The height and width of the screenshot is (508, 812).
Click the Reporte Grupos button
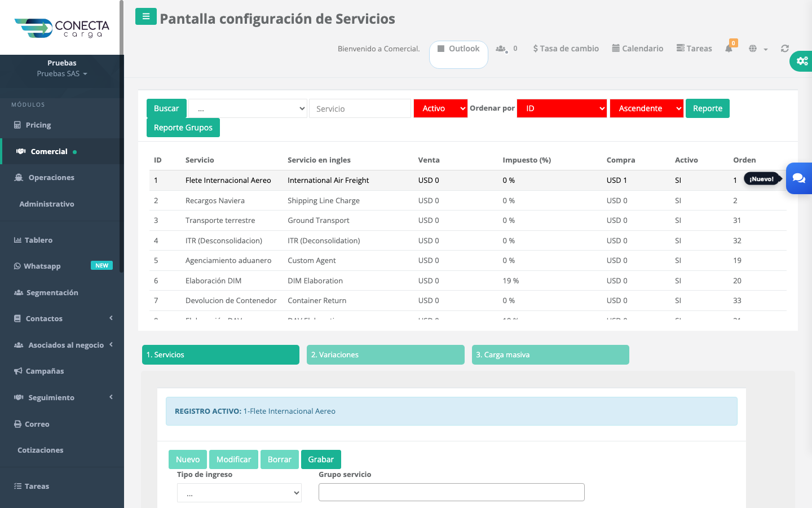[x=183, y=128]
